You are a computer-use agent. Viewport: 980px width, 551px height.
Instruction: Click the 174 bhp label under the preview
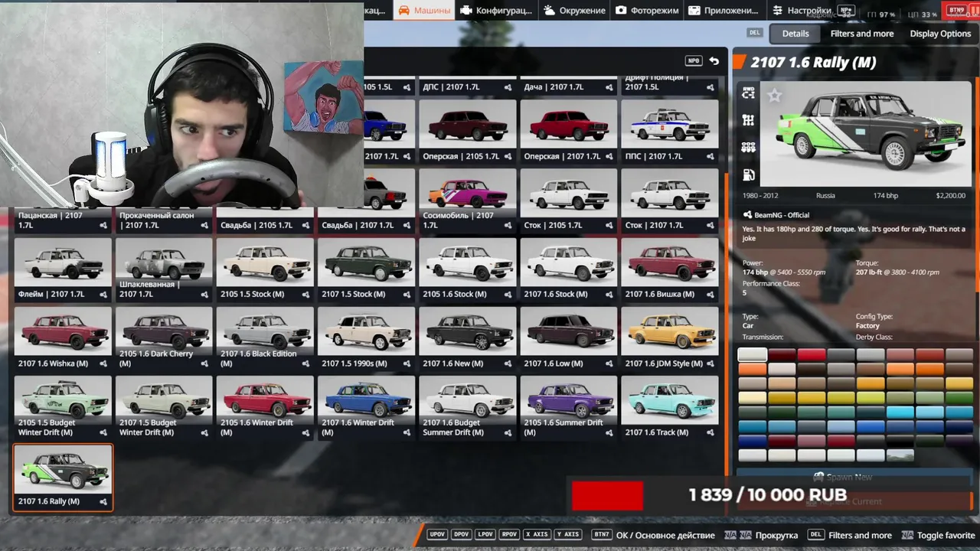pos(886,196)
